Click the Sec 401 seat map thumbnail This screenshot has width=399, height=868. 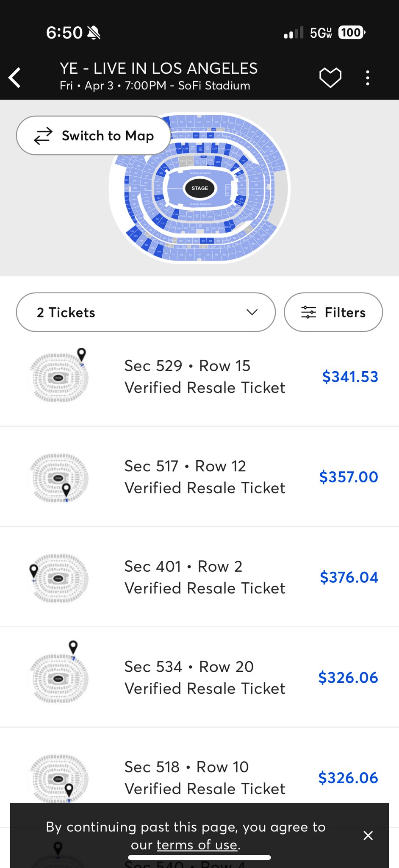coord(58,578)
